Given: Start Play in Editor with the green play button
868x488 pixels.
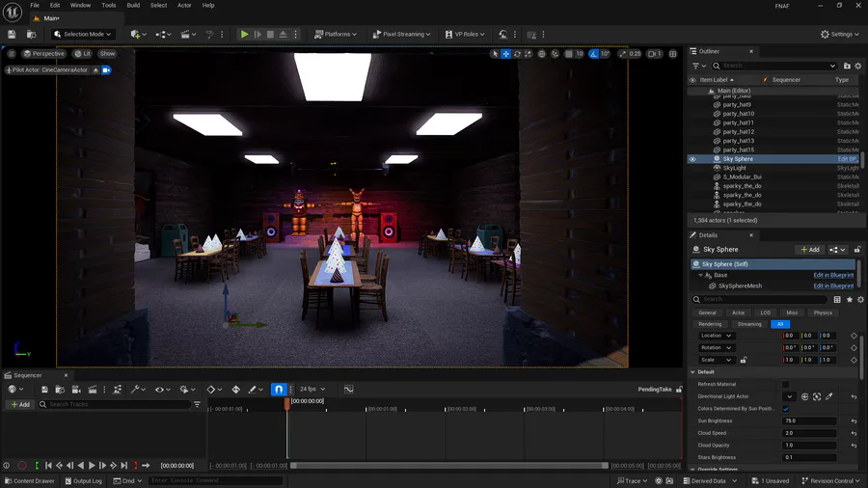Looking at the screenshot, I should point(244,35).
